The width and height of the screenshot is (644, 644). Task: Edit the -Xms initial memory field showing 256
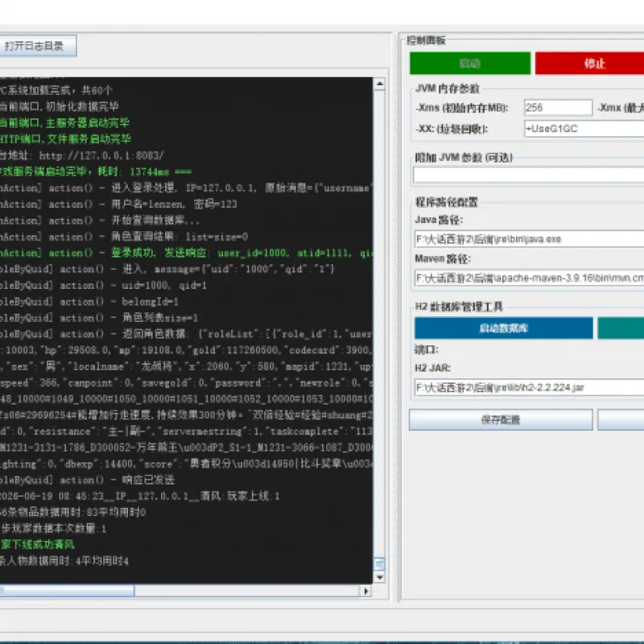pyautogui.click(x=558, y=108)
